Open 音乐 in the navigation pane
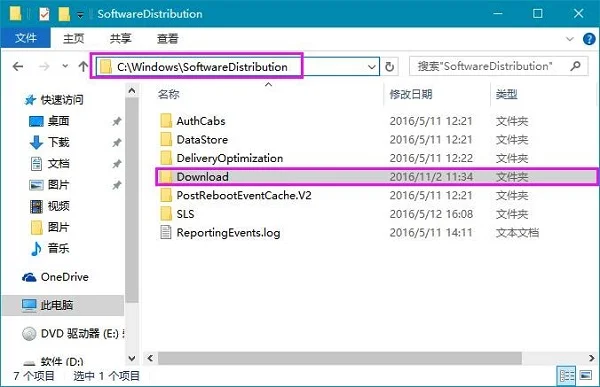Image resolution: width=600 pixels, height=387 pixels. [x=58, y=248]
